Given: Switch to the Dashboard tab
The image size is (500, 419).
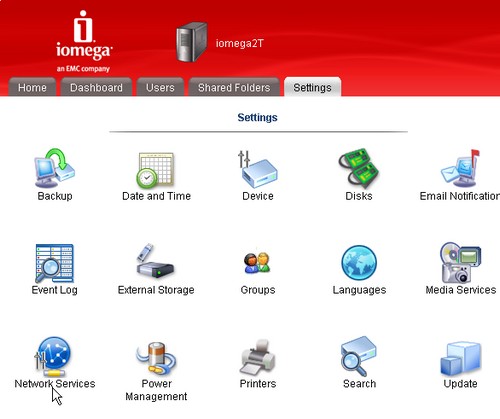Looking at the screenshot, I should (96, 87).
